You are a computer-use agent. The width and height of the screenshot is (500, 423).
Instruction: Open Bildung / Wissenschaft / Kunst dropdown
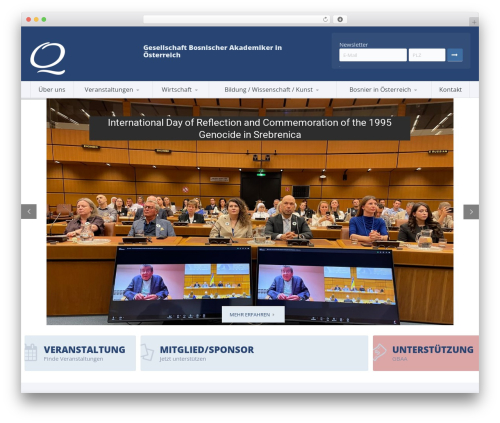tap(272, 90)
